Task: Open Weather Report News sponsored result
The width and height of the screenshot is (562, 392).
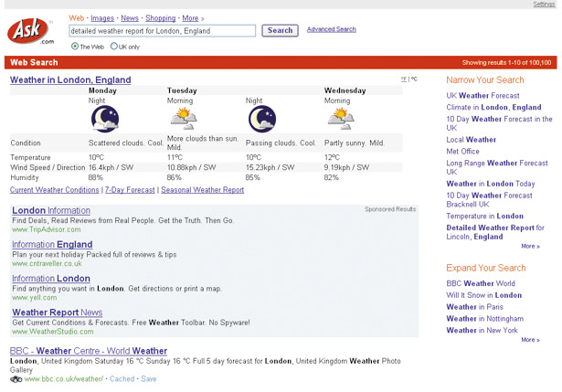Action: [58, 313]
